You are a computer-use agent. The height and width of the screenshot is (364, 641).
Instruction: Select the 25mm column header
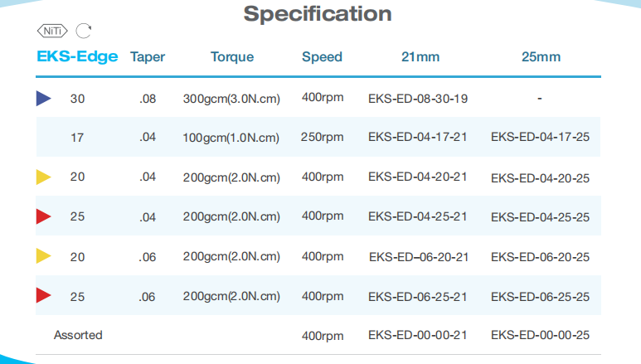[540, 57]
